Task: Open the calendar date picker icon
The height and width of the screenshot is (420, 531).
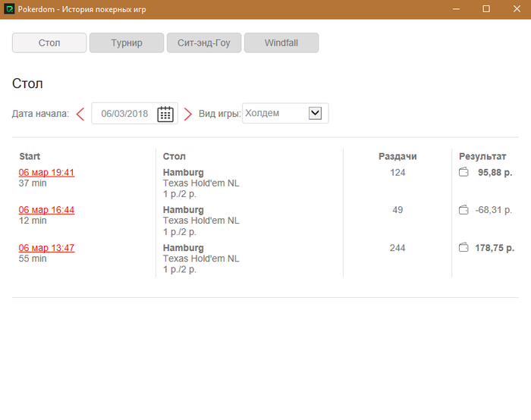Action: 165,114
